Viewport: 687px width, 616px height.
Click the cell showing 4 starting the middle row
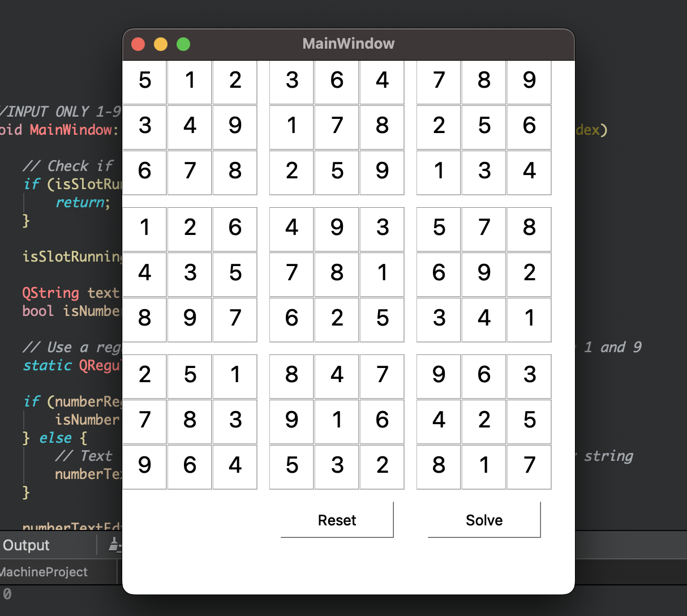(144, 275)
